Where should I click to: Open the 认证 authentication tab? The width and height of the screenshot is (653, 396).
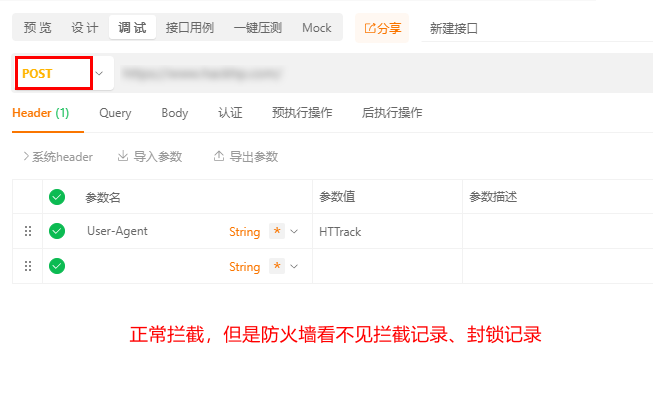(x=230, y=113)
